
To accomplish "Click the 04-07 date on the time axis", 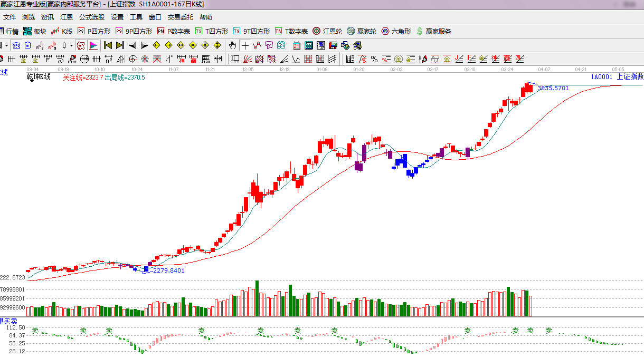I will [544, 70].
